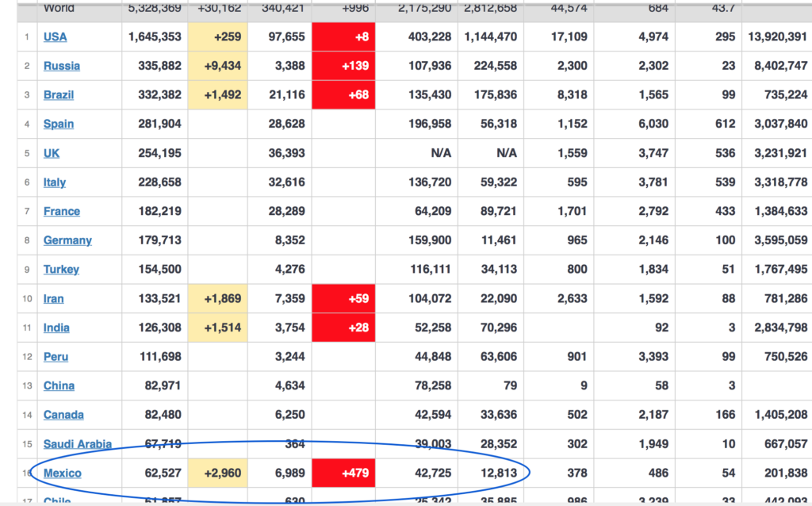This screenshot has height=506, width=812.
Task: Select the 1,144,470 figure for USA
Action: click(491, 36)
